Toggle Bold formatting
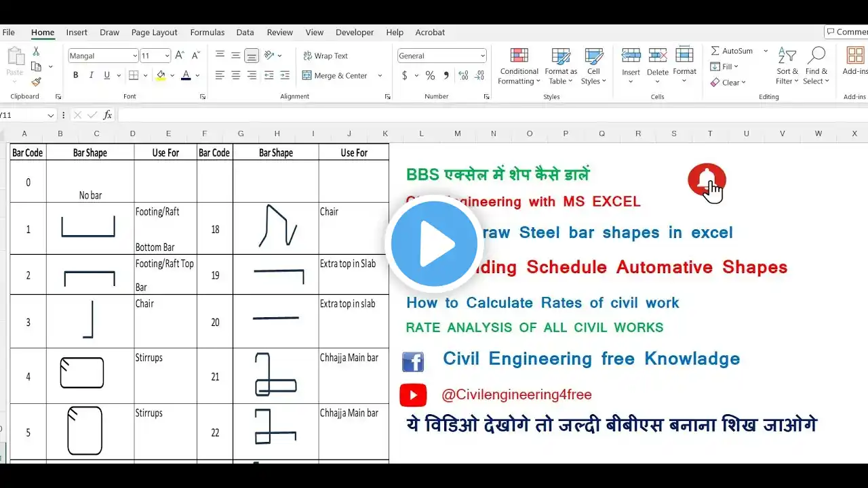 [75, 75]
